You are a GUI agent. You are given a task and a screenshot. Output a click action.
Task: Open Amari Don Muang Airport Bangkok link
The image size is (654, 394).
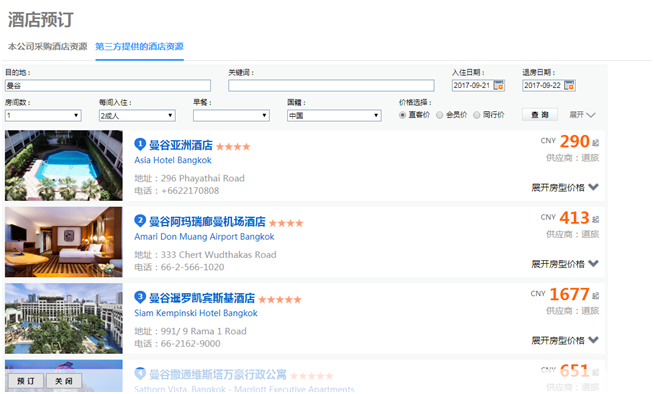[x=204, y=237]
